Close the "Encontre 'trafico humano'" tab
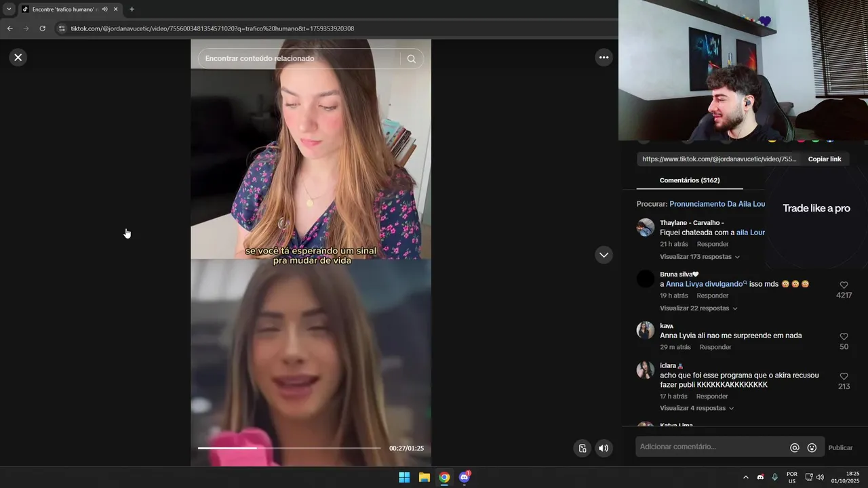 tap(116, 9)
